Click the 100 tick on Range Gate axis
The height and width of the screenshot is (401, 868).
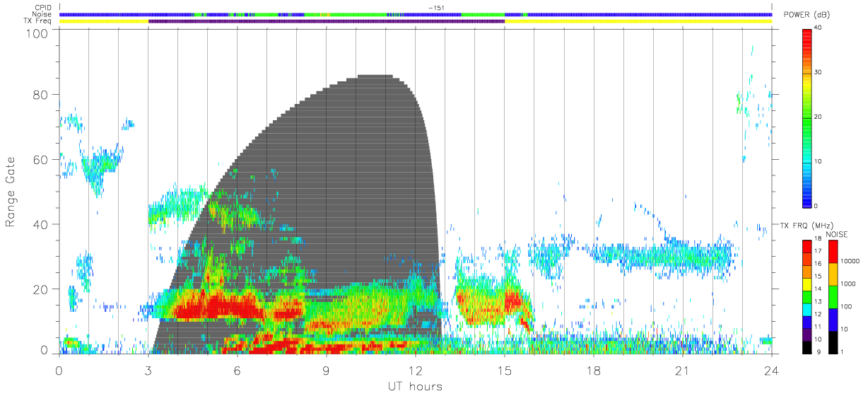37,33
